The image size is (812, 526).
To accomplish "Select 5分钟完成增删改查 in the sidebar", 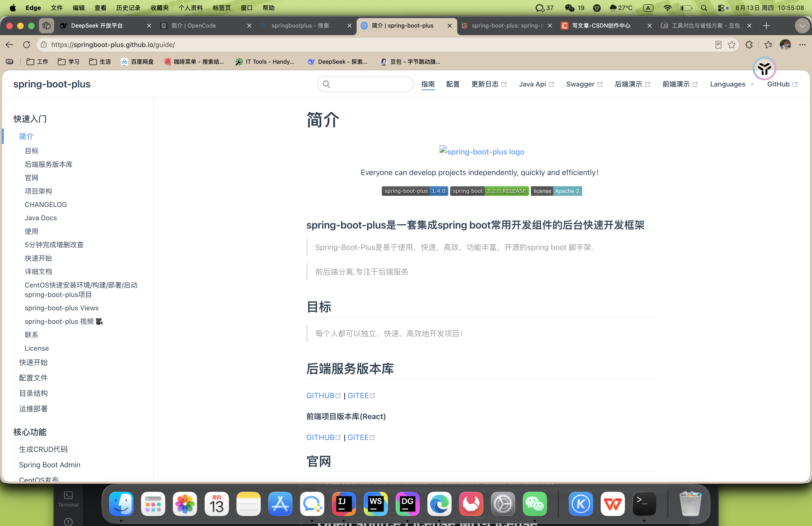I will tap(54, 245).
